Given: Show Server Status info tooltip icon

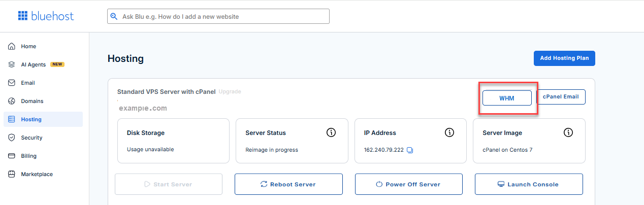Looking at the screenshot, I should [331, 132].
